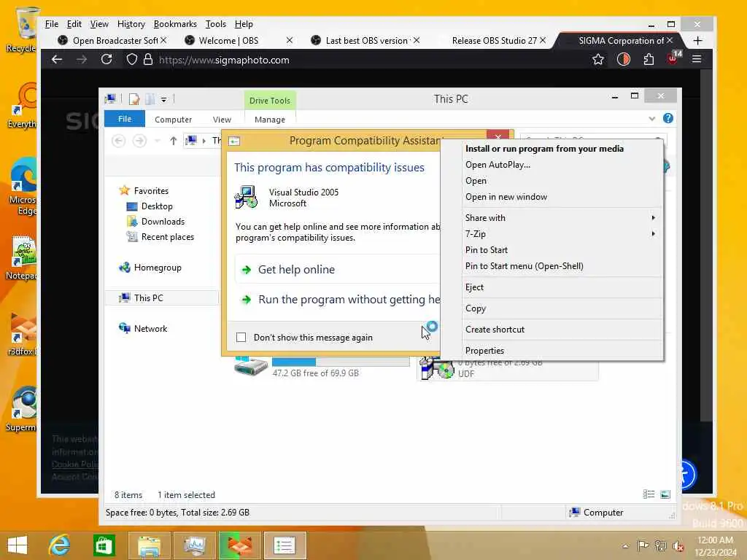Open a new browser tab with plus
The image size is (747, 560).
(698, 41)
